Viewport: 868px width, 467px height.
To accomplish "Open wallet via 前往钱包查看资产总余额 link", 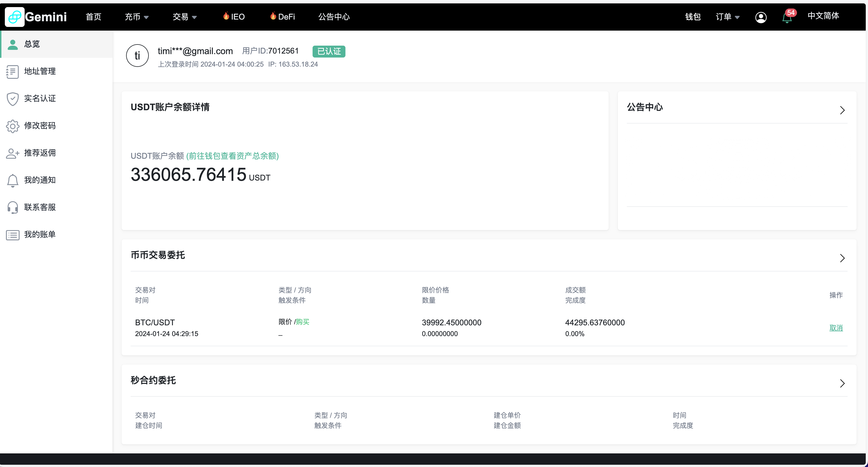I will [x=233, y=156].
